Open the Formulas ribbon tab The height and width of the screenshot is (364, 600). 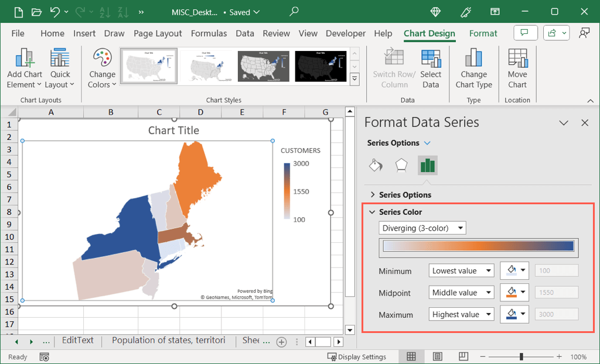pyautogui.click(x=209, y=33)
